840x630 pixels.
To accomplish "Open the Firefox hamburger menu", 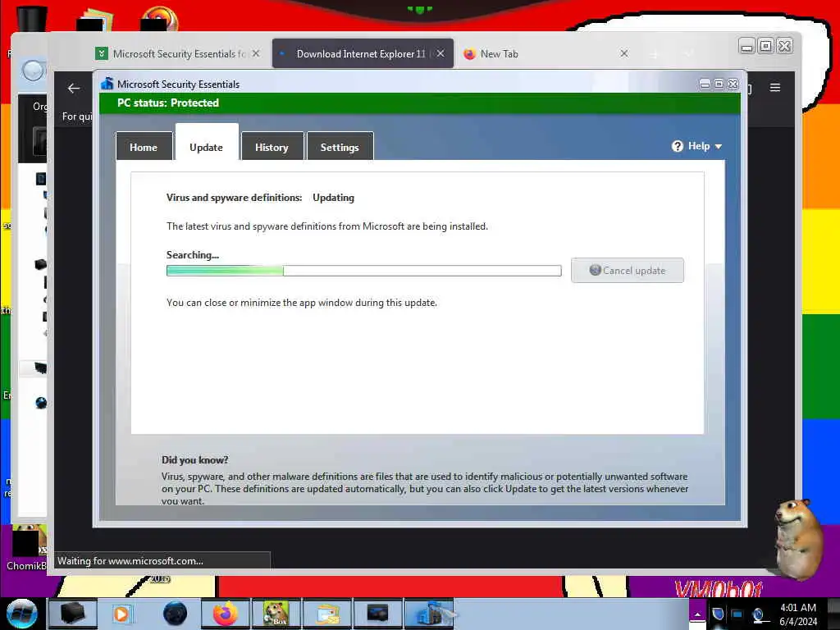I will tap(774, 87).
